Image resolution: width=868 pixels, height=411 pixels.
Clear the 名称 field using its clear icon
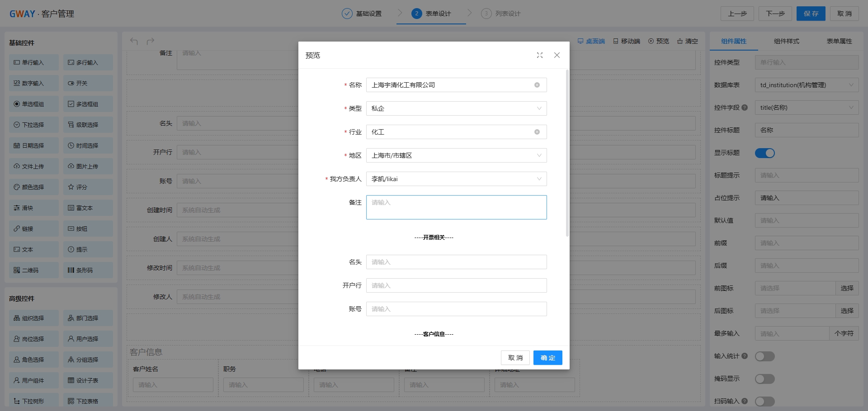tap(537, 85)
